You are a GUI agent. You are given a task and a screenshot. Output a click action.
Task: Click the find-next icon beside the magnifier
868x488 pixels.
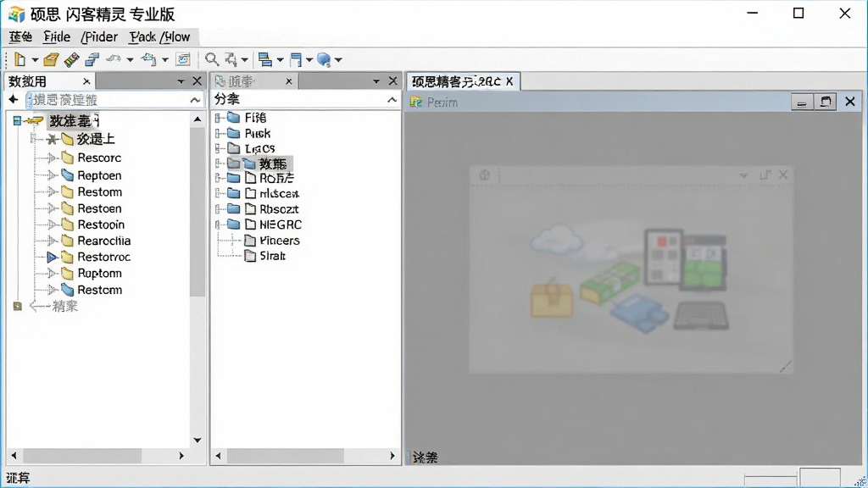tap(231, 59)
